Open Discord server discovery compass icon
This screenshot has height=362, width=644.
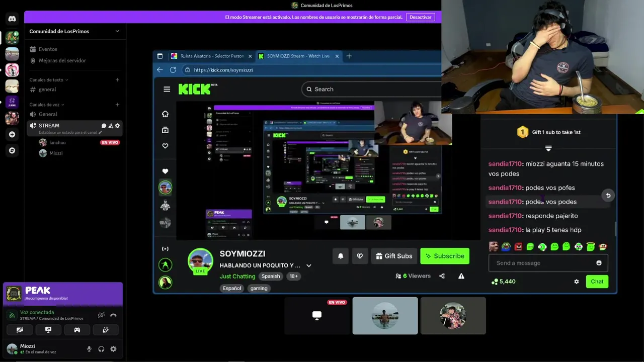12,150
